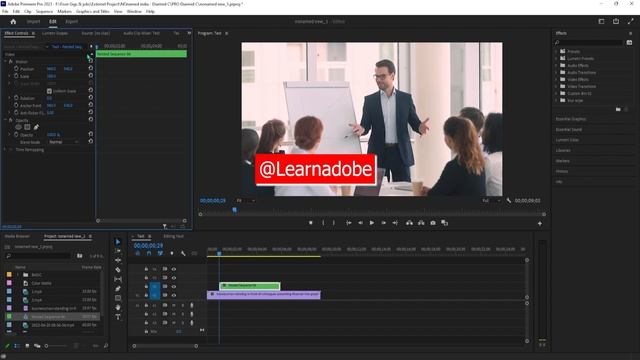640x360 pixels.
Task: Toggle Snap in Timeline
Action: [x=149, y=253]
